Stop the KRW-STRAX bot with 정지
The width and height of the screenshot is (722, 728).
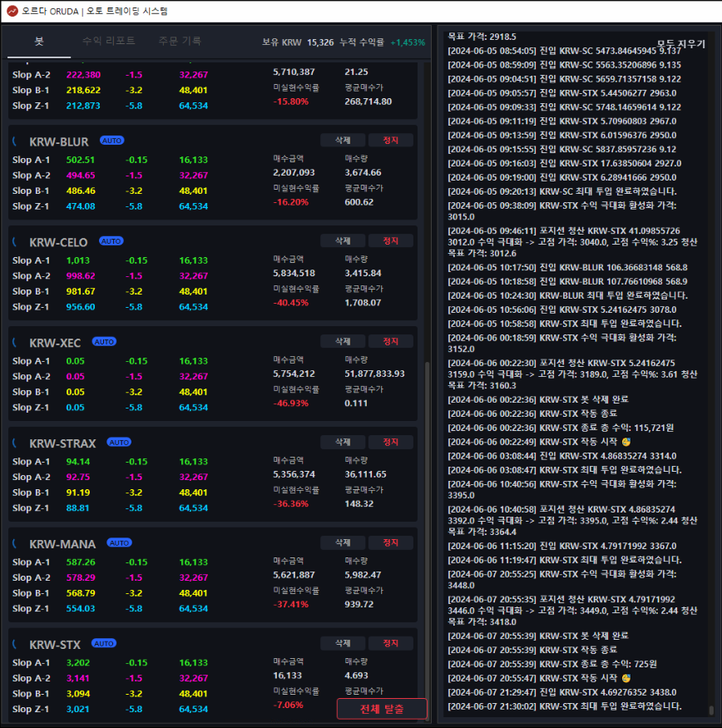tap(390, 442)
